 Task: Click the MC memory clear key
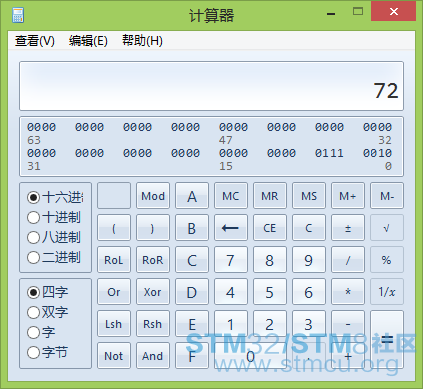click(231, 196)
